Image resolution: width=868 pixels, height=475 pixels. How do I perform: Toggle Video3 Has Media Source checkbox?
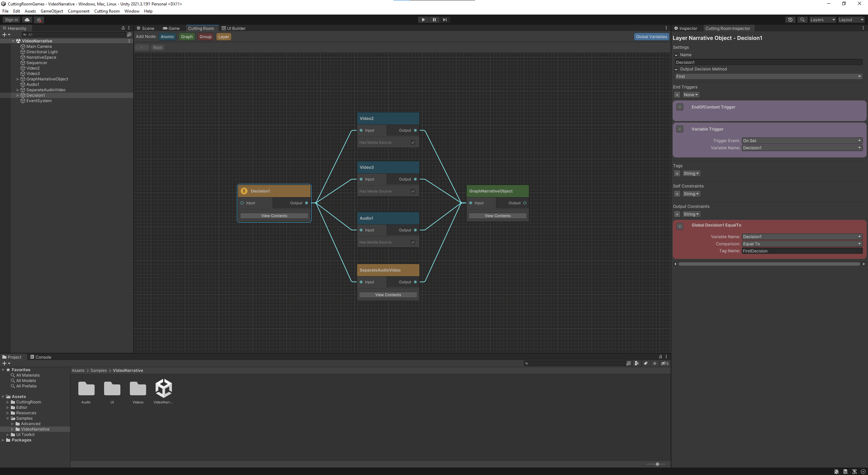click(413, 191)
